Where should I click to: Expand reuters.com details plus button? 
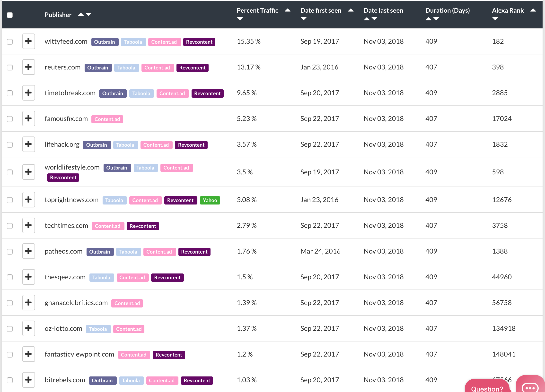(29, 67)
